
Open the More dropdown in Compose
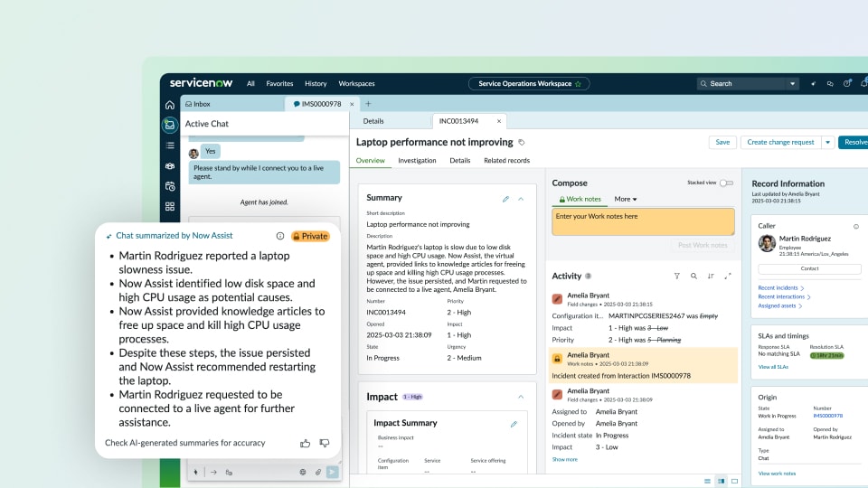click(626, 199)
